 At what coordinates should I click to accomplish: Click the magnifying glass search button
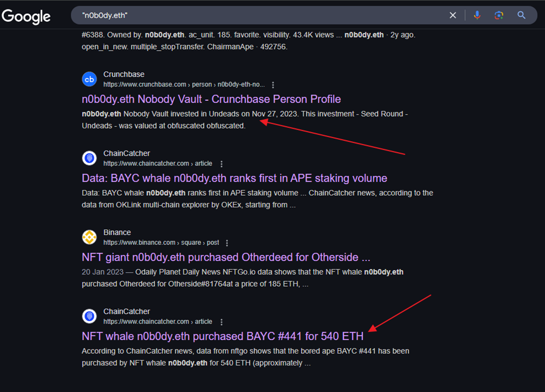click(x=521, y=15)
